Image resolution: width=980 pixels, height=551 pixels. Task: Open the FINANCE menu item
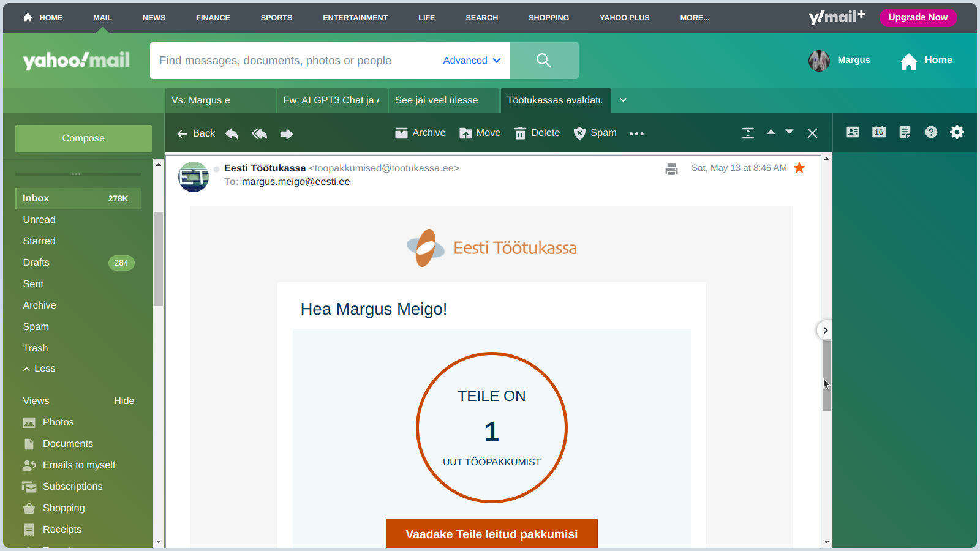tap(213, 18)
